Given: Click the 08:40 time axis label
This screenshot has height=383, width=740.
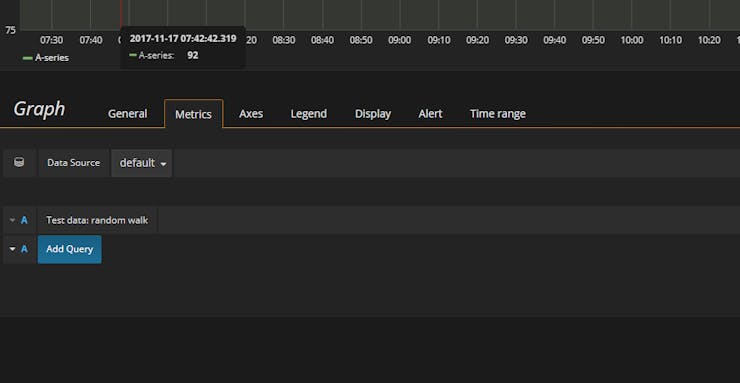Looking at the screenshot, I should 322,41.
